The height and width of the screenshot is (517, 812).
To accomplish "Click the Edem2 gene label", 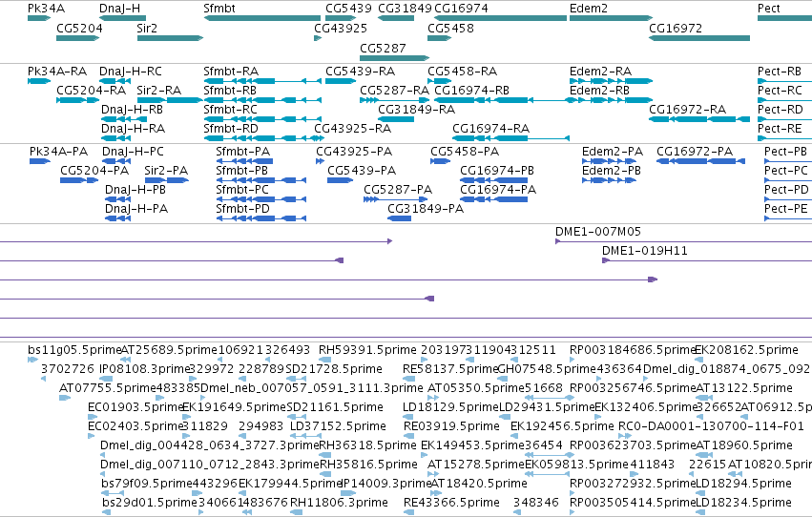I will 589,9.
